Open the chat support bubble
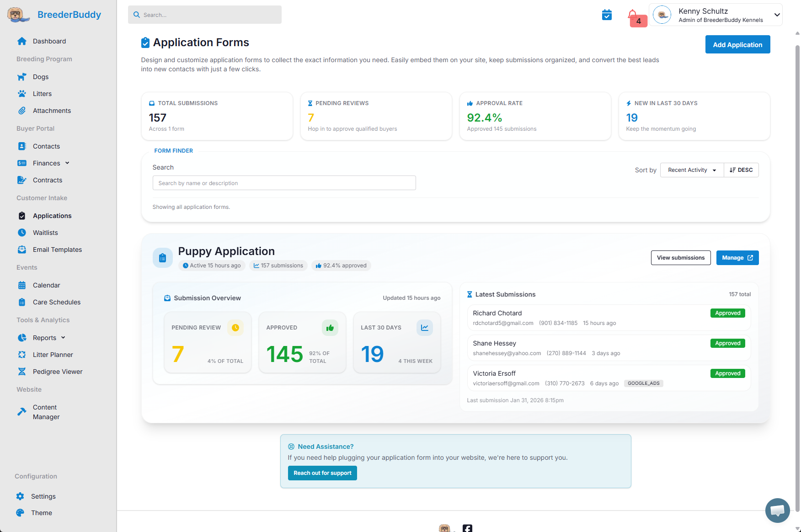Screen dimensions: 801x532 (777, 511)
